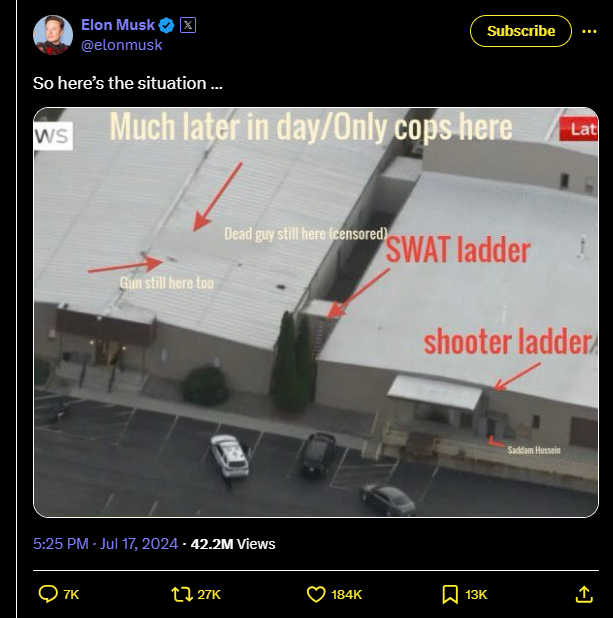
Task: Open the @elonmusk handle link
Action: click(x=121, y=45)
